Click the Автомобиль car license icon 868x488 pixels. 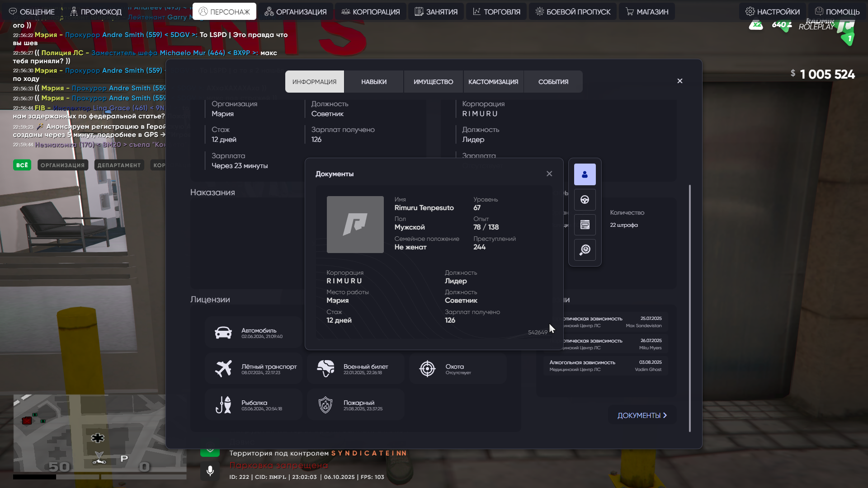223,333
